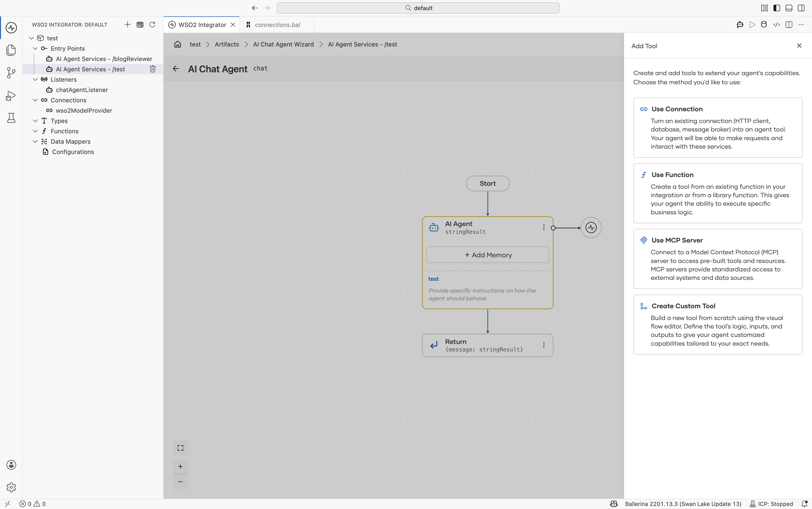Click the Add Memory button
Screen dimensions: 812x509
coord(487,255)
